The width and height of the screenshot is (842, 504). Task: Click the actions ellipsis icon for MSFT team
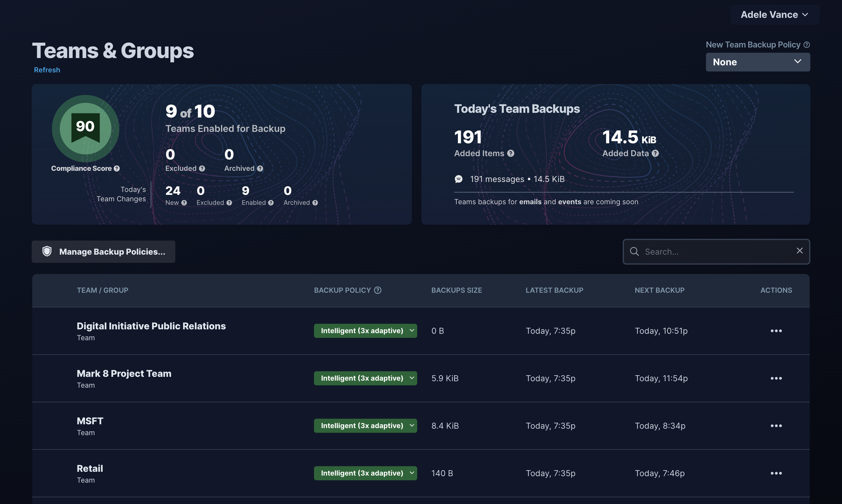(x=776, y=425)
